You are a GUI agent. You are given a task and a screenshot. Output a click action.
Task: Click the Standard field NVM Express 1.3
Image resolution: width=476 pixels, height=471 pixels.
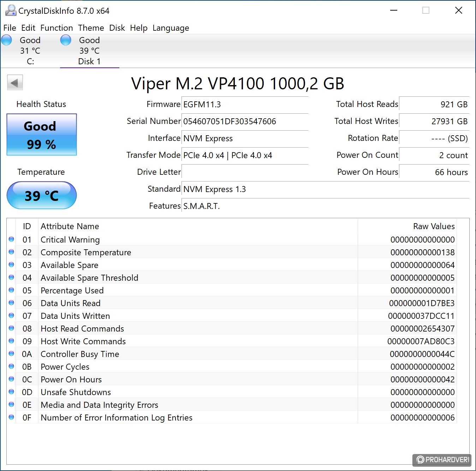point(326,189)
